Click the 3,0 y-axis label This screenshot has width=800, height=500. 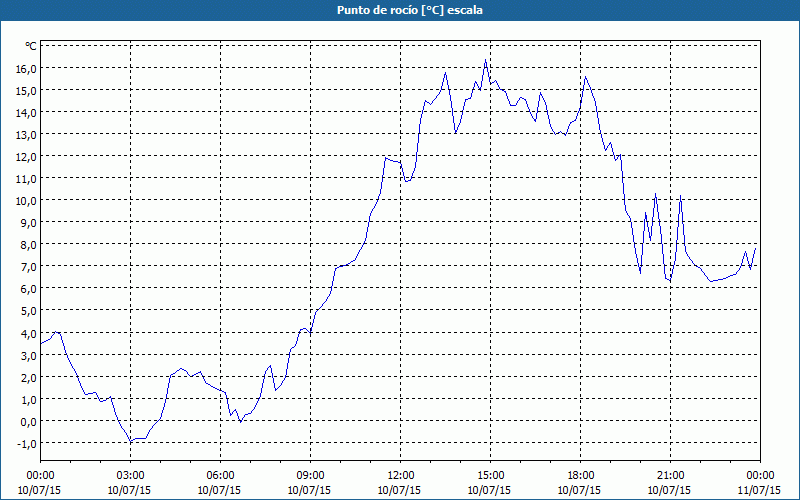(29, 355)
